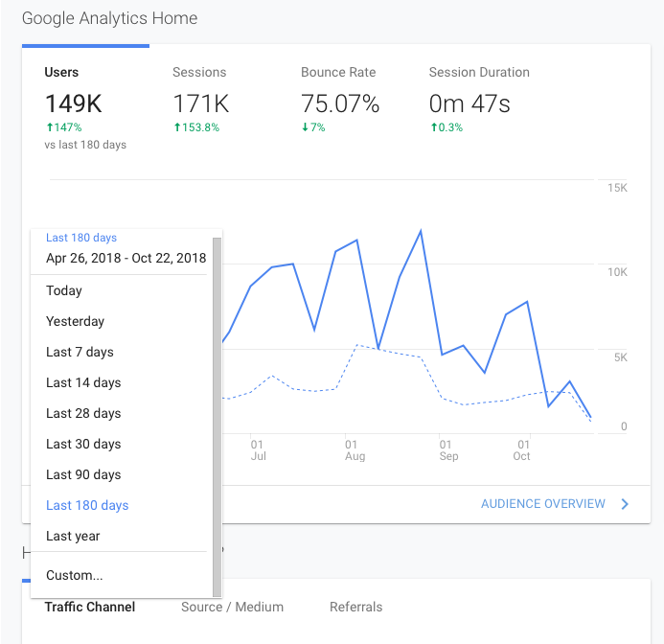Screen dimensions: 664x644
Task: Click the 171K sessions value
Action: [200, 103]
